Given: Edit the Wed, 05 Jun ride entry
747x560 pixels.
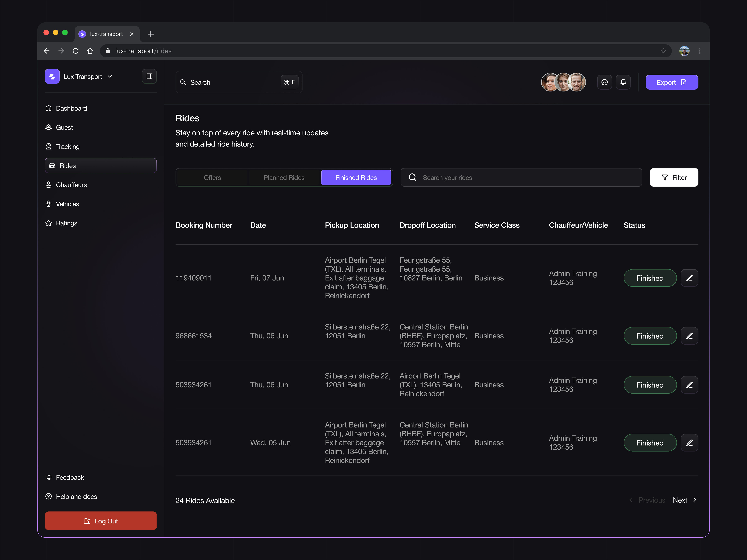Looking at the screenshot, I should click(x=689, y=443).
